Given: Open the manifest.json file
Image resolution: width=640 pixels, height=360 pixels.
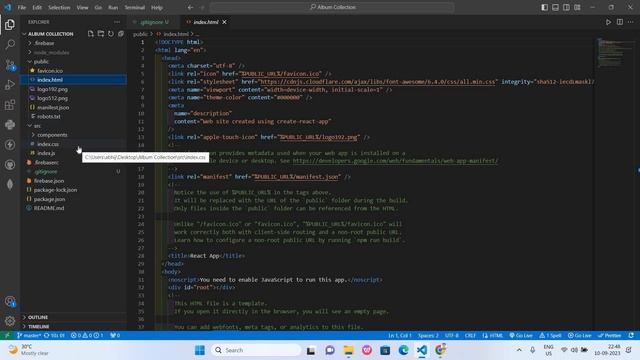Looking at the screenshot, I should point(73,107).
